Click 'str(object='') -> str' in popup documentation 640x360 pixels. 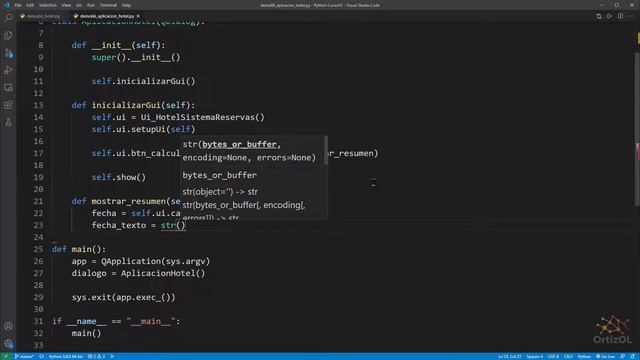pyautogui.click(x=220, y=191)
